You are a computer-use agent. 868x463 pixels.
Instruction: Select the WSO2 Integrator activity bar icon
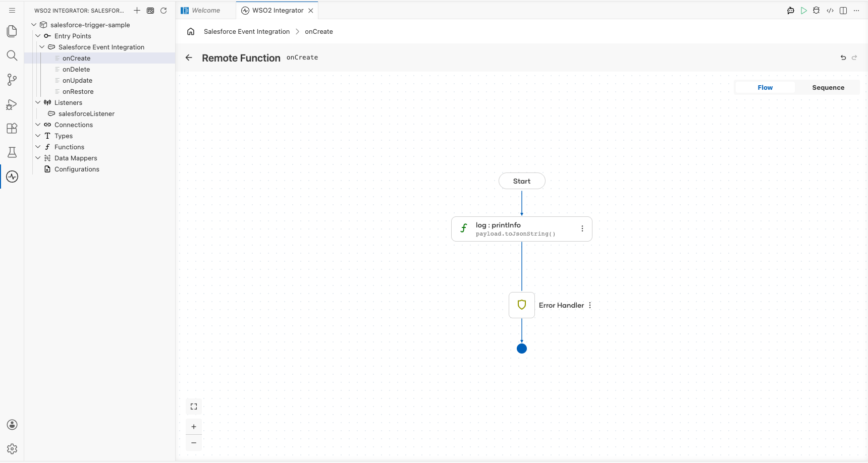[12, 177]
